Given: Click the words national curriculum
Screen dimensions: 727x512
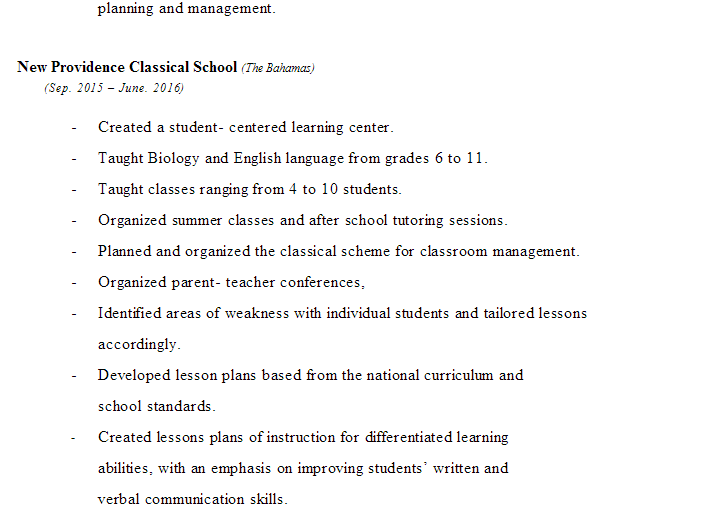Looking at the screenshot, I should pos(431,375).
